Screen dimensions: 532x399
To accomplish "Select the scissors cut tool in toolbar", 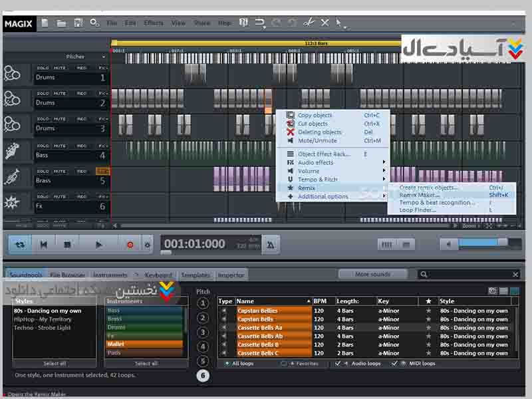I will pyautogui.click(x=309, y=23).
